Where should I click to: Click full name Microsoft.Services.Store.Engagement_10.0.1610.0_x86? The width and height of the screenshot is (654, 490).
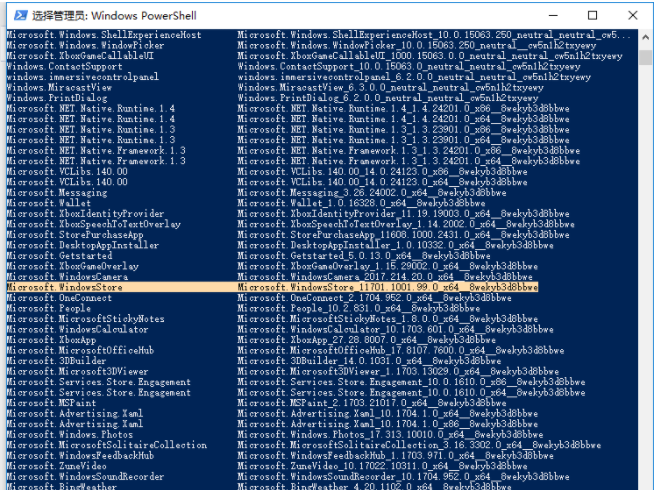(411, 382)
